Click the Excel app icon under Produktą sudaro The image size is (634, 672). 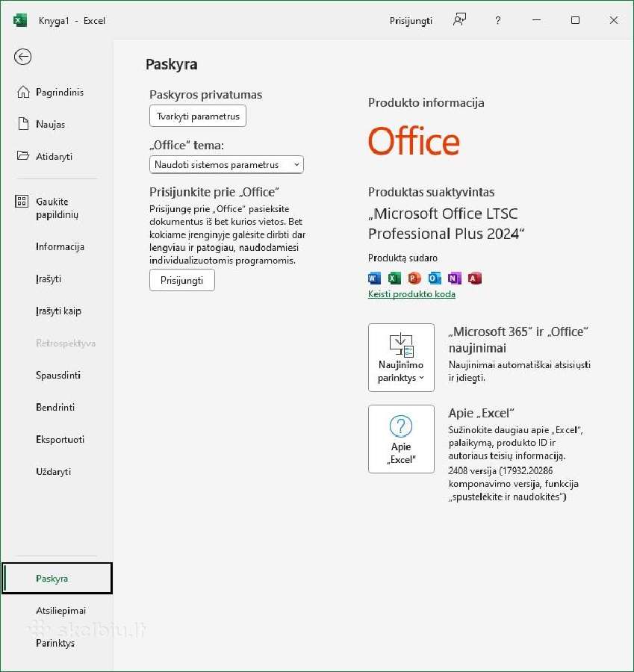click(x=394, y=279)
